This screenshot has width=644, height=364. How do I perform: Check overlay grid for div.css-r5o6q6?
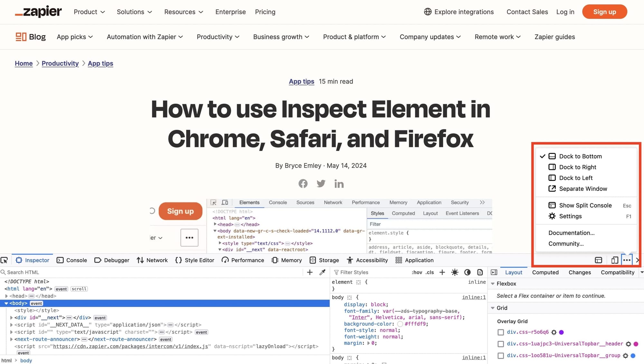tap(501, 332)
